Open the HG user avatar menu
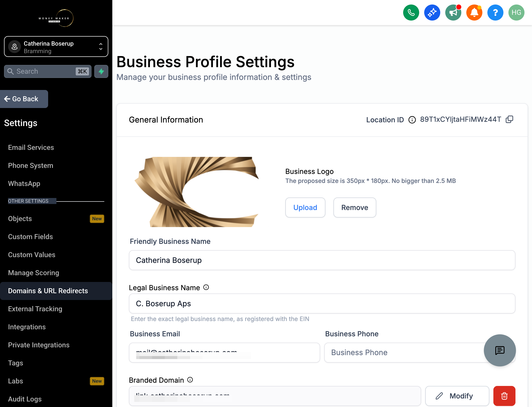 pos(516,13)
